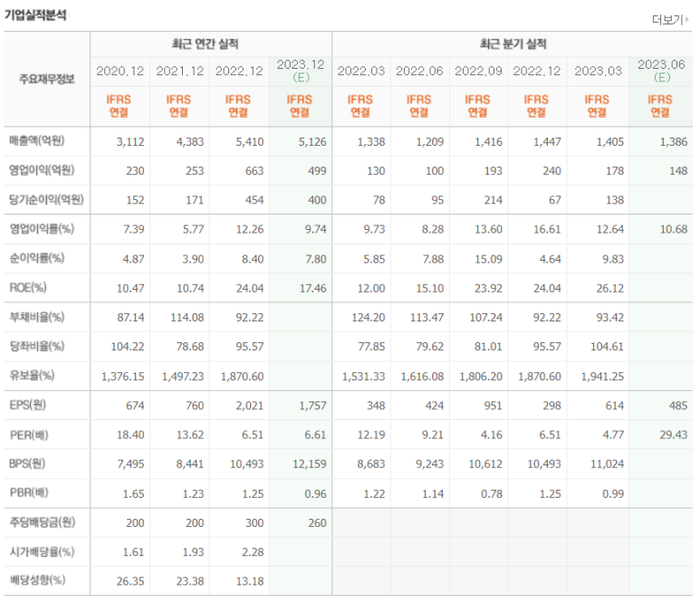Image resolution: width=700 pixels, height=603 pixels.
Task: Select the 당기순이익 value 454
Action: pyautogui.click(x=254, y=200)
